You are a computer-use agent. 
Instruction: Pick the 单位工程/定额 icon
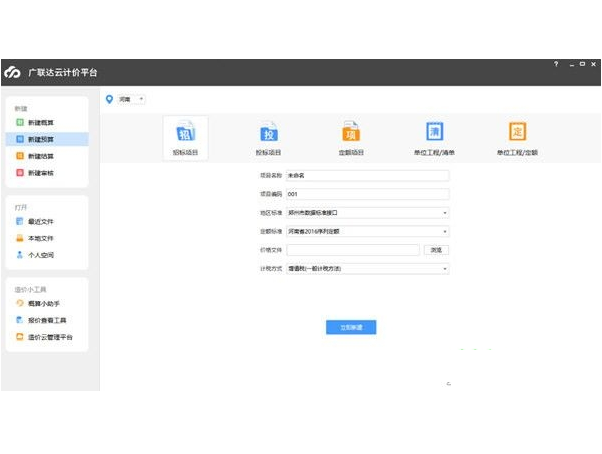[517, 133]
